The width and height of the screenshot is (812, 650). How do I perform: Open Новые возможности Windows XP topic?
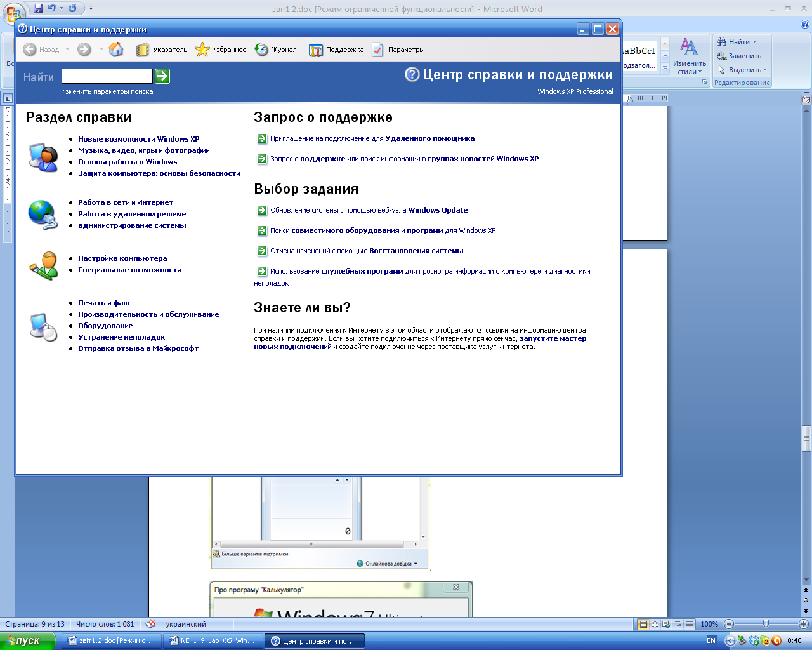(x=139, y=139)
